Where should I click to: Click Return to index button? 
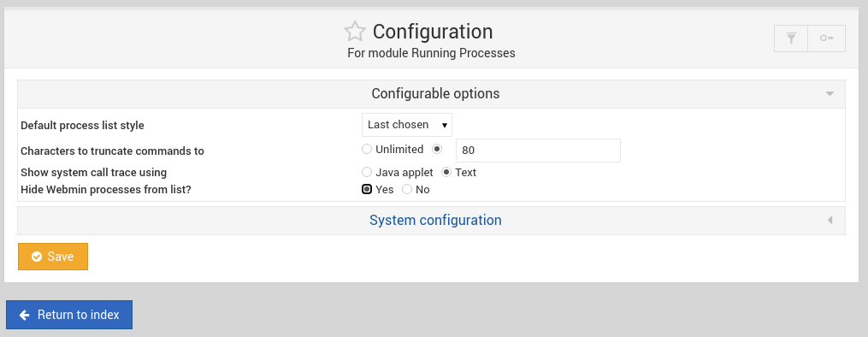[69, 315]
